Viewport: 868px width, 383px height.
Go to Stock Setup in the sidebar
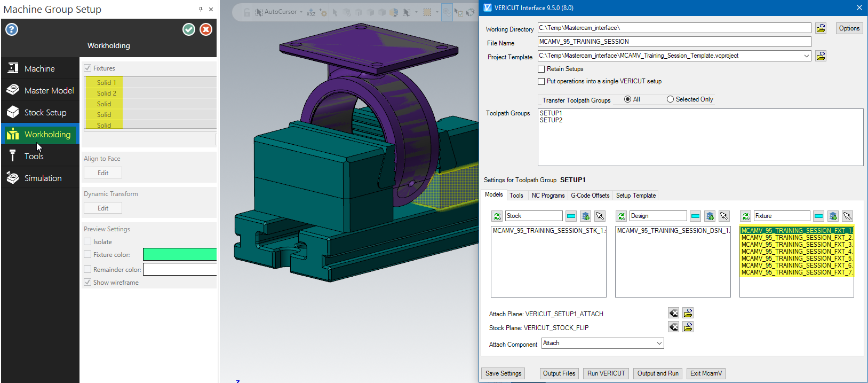click(x=41, y=112)
